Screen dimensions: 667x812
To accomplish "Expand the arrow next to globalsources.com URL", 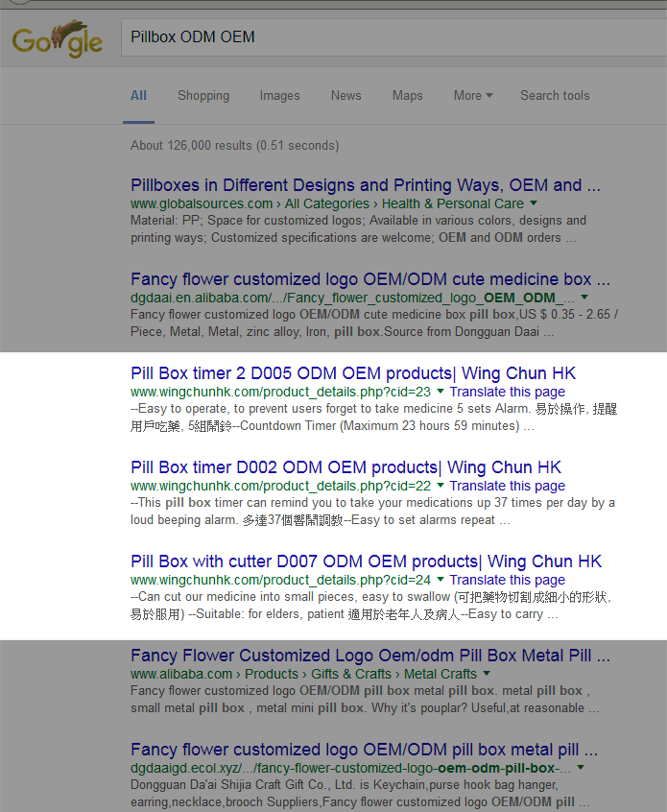I will tap(534, 203).
